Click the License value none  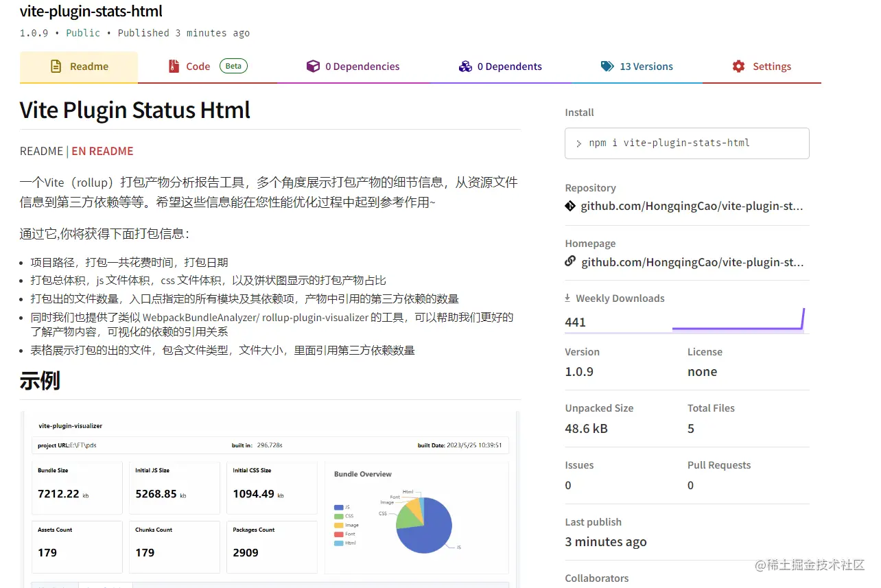click(x=702, y=371)
